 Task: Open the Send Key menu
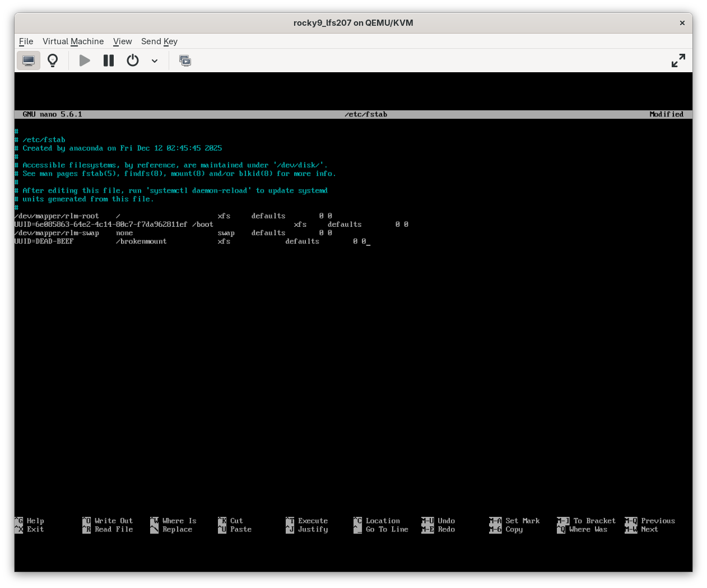[x=159, y=41]
